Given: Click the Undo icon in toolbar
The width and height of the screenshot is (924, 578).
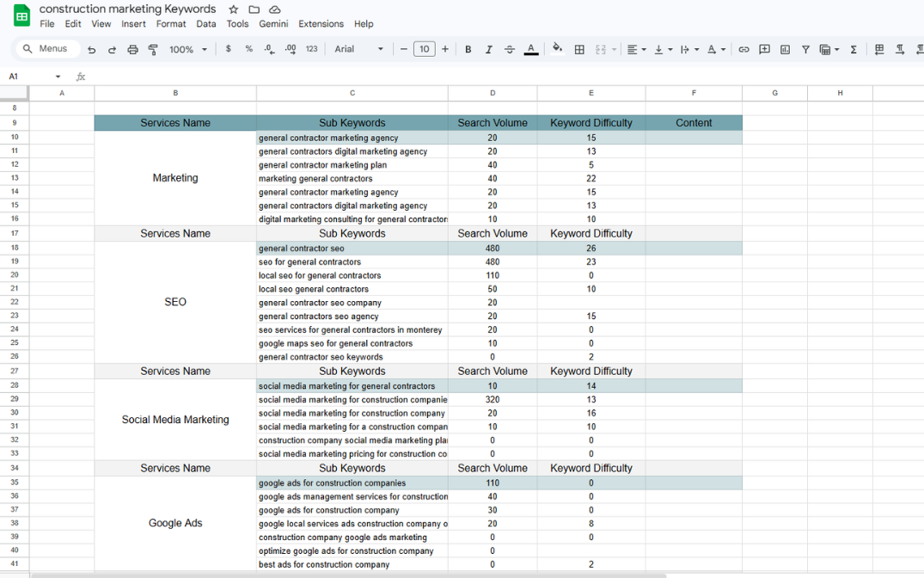Looking at the screenshot, I should (x=91, y=50).
